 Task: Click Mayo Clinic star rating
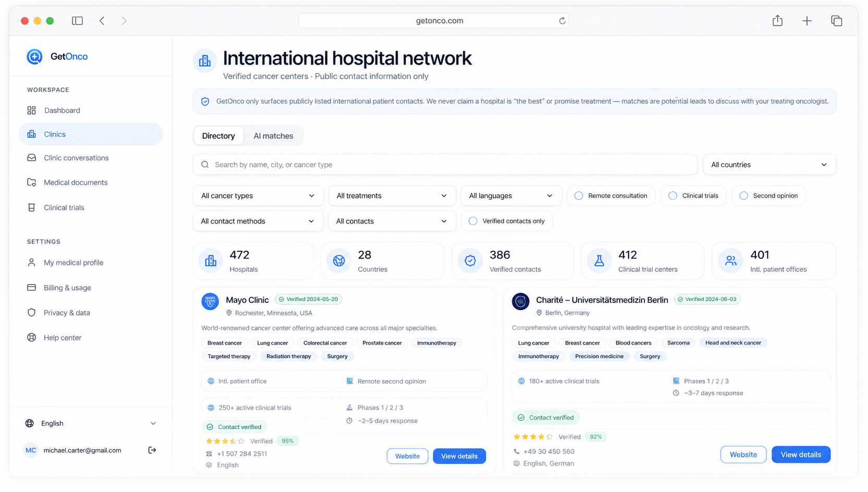click(225, 441)
